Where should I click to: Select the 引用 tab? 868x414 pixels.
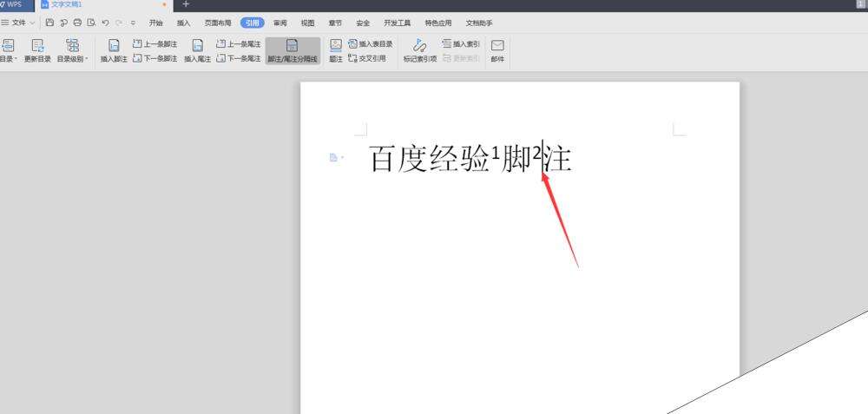[x=253, y=23]
